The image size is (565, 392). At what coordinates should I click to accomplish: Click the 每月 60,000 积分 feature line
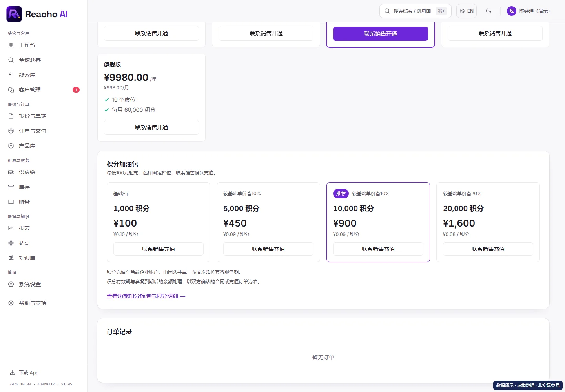133,110
